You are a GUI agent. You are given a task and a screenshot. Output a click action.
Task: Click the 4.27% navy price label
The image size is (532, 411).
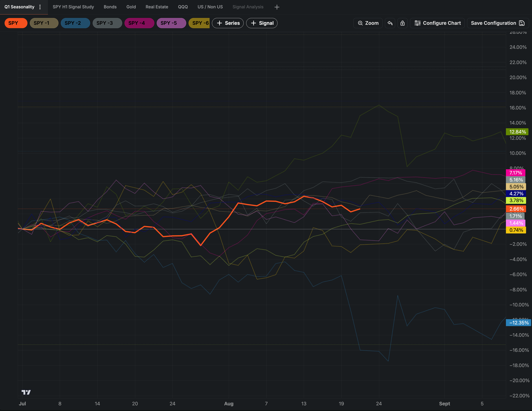516,194
